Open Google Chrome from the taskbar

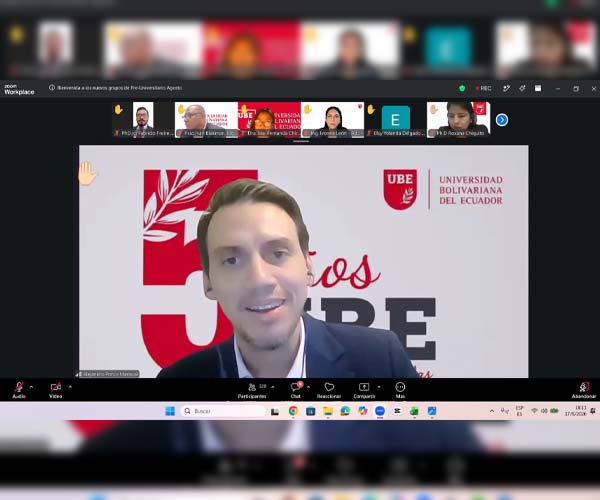(293, 411)
